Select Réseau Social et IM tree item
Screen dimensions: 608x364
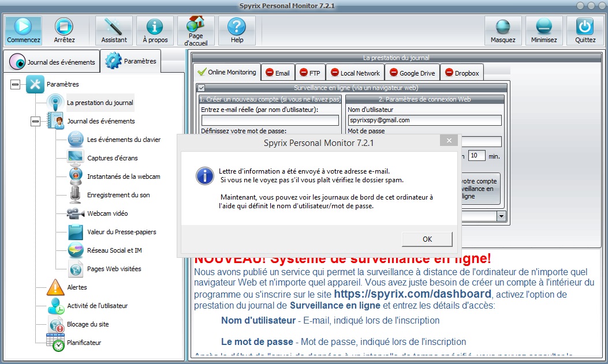click(114, 250)
